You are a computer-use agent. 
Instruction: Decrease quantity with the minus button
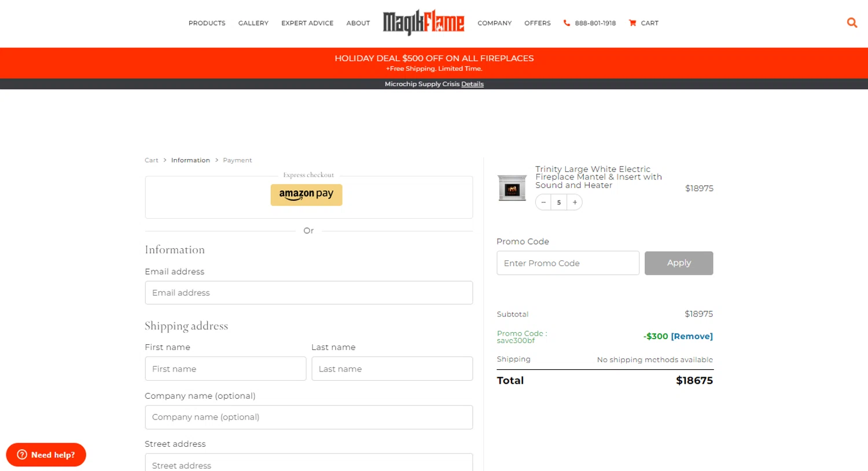[543, 202]
